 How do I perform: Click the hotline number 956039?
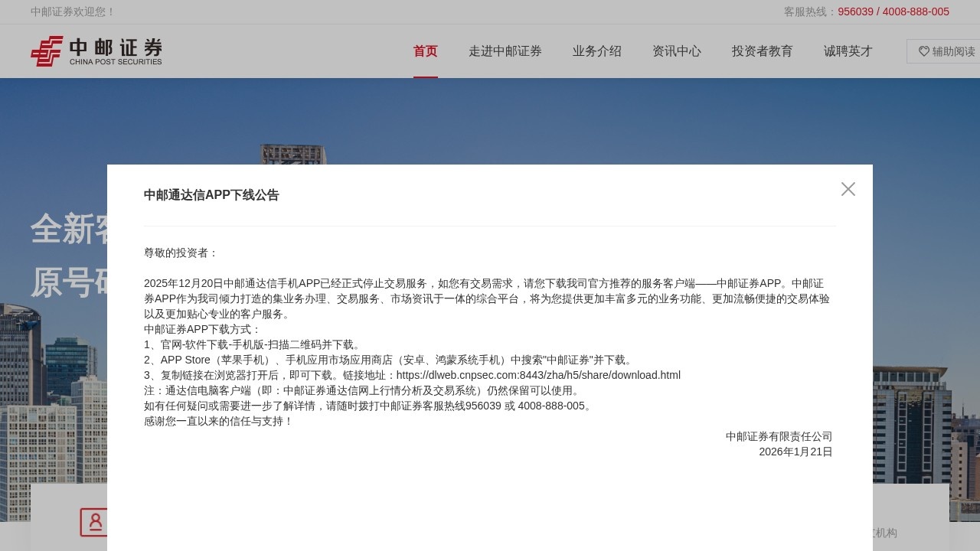[x=855, y=11]
